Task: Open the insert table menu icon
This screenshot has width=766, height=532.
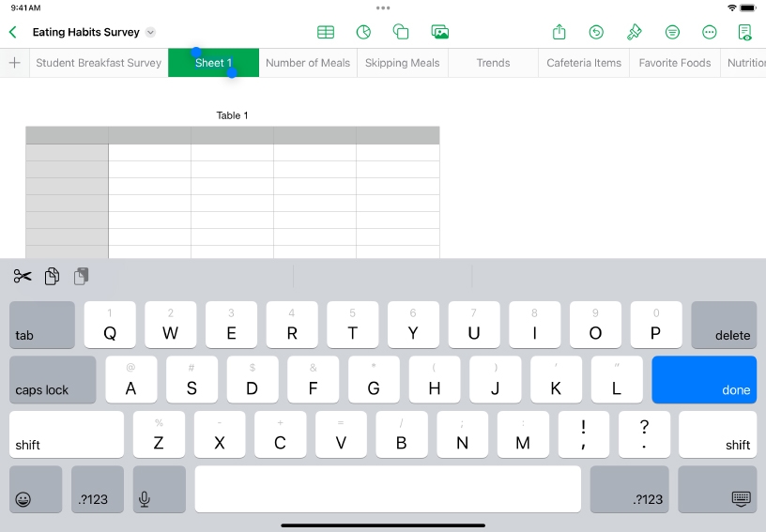Action: [326, 32]
